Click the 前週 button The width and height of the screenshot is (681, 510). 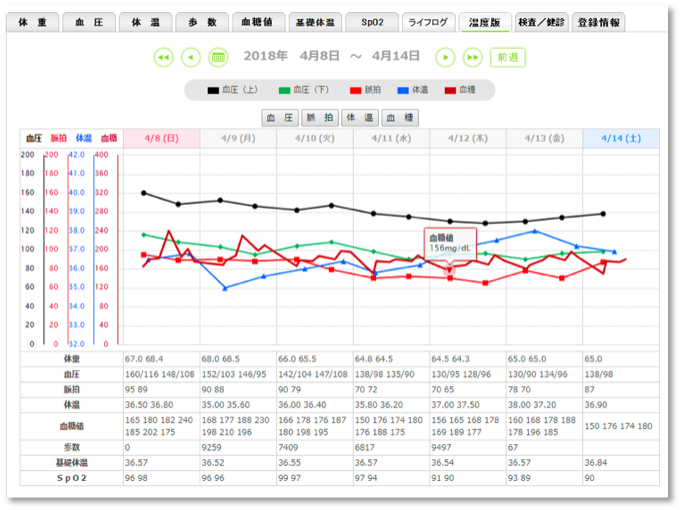pos(508,57)
